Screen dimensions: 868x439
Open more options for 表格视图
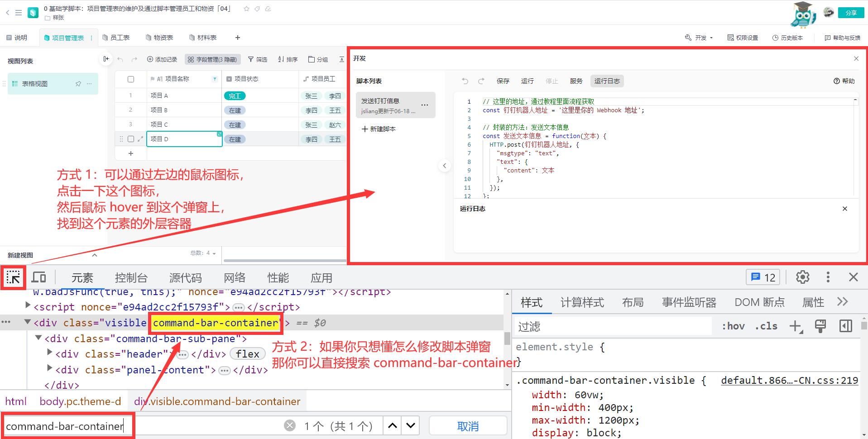(x=89, y=84)
